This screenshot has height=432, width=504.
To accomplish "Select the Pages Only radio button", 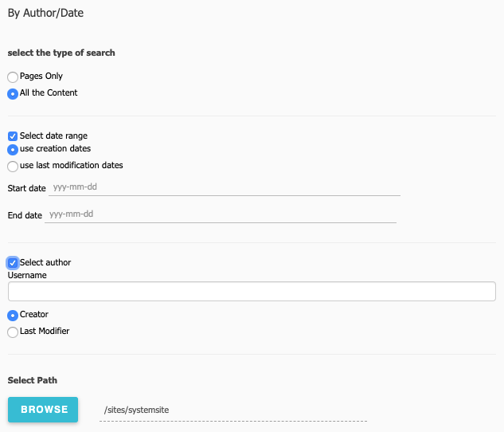I will tap(13, 77).
